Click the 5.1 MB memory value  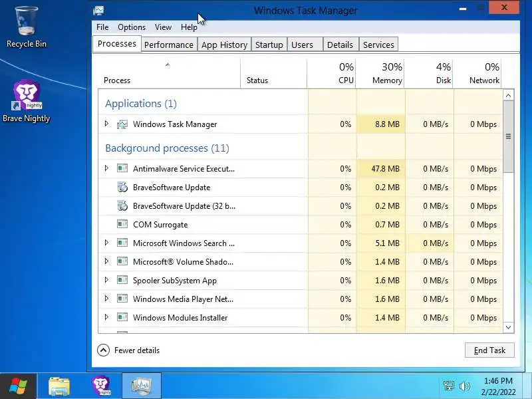387,243
